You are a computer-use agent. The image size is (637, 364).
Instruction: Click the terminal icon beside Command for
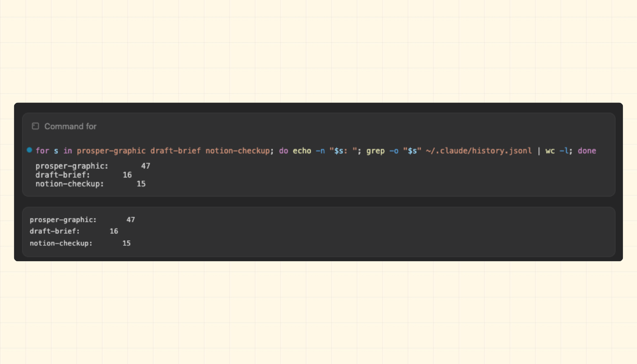(35, 126)
